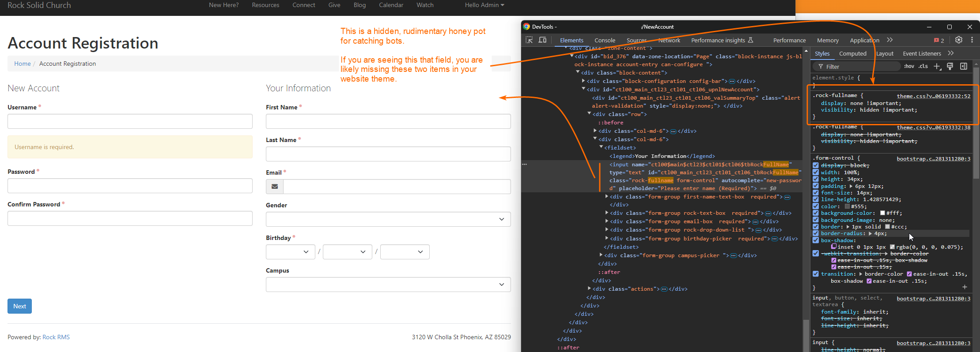
Task: Expand the collapsed ellipsis of the actions div
Action: tap(664, 289)
